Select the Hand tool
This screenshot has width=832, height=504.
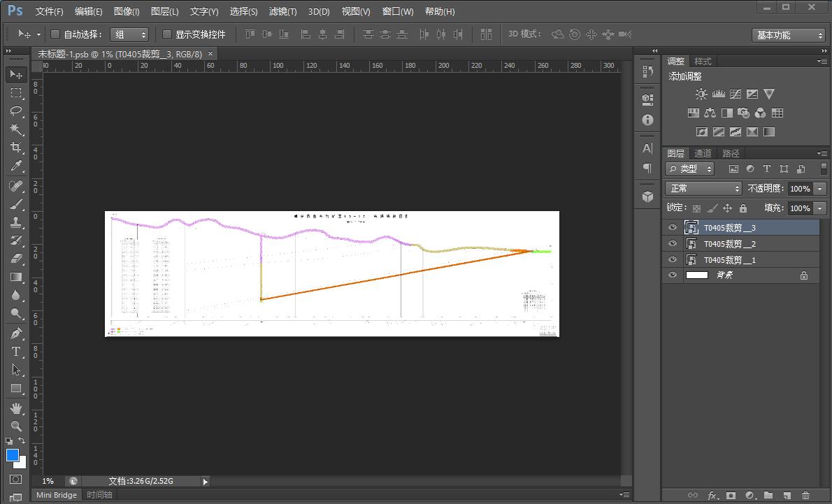(16, 408)
